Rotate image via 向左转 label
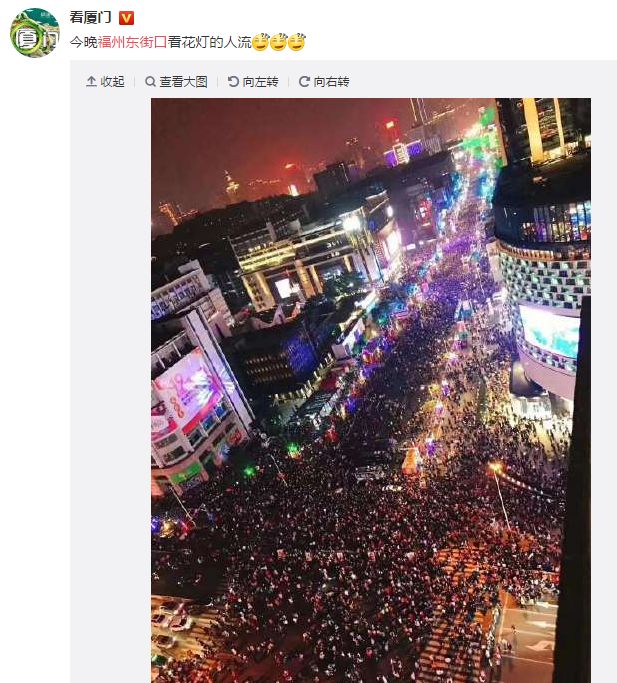The image size is (617, 683). [x=261, y=81]
